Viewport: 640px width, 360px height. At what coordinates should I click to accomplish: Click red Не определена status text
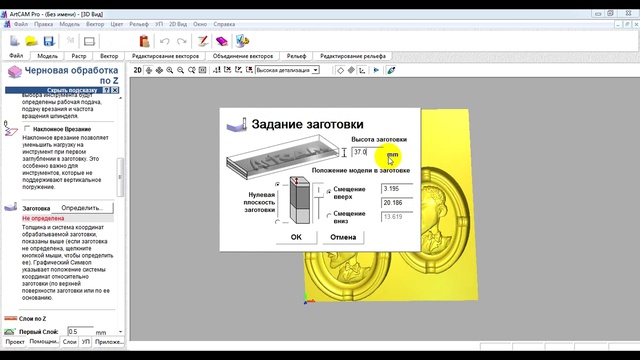click(43, 218)
